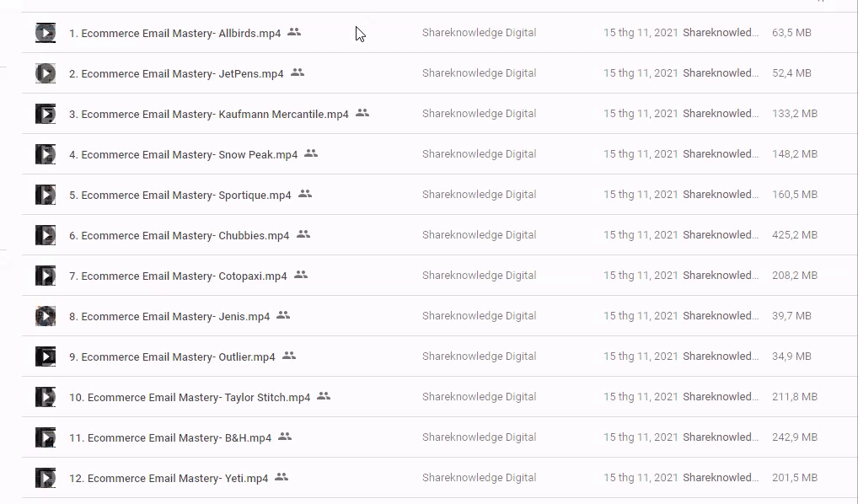Open 5. Ecommerce Email Mastery- Sportique.mp4
This screenshot has height=504, width=858.
pos(180,196)
